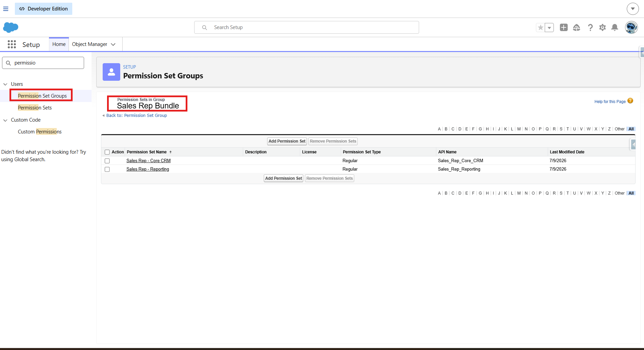Click the Description column header

click(256, 152)
